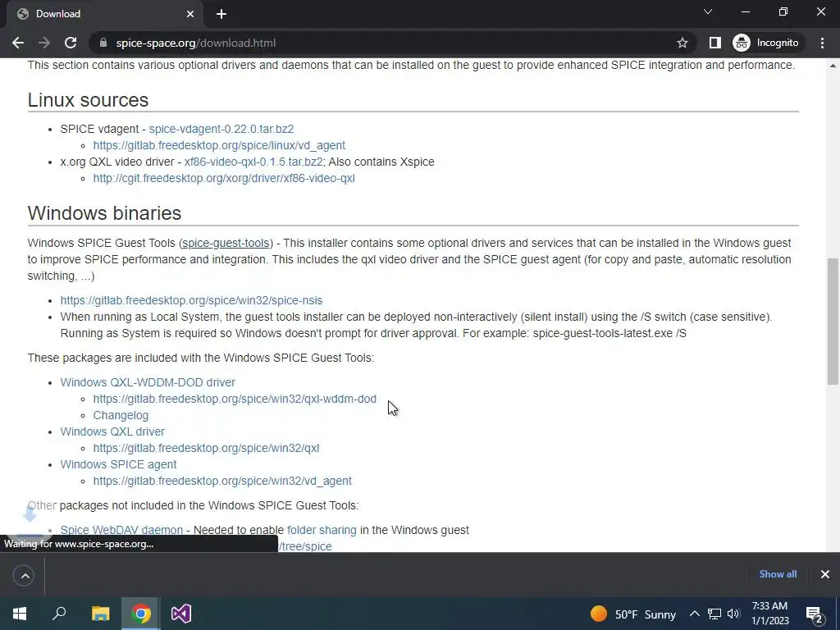Select the Download tab
Screen dimensions: 840x630
104,15
